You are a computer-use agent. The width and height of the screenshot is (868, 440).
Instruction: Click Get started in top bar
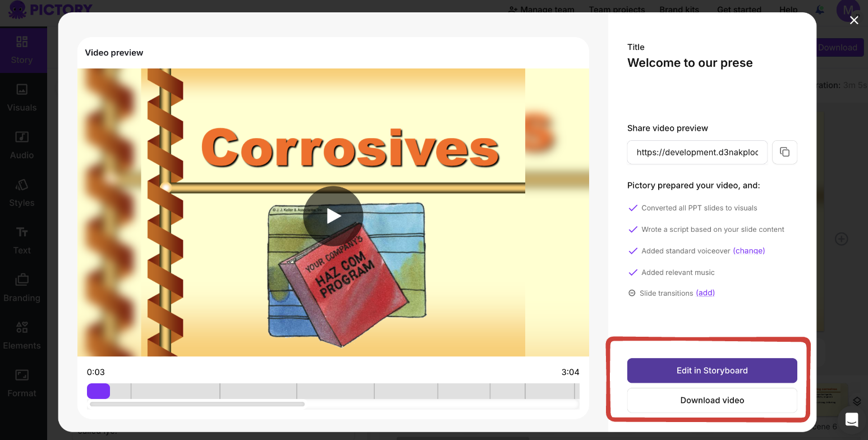tap(740, 10)
